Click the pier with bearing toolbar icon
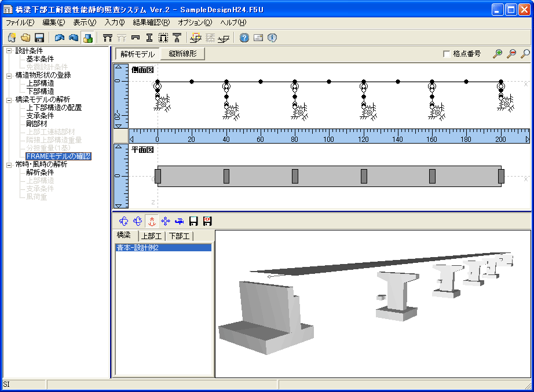 (x=177, y=38)
